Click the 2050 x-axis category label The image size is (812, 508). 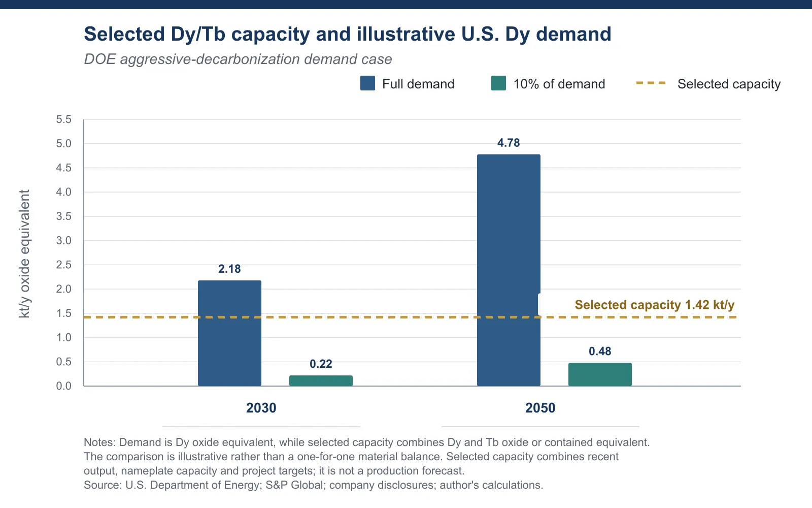[540, 408]
